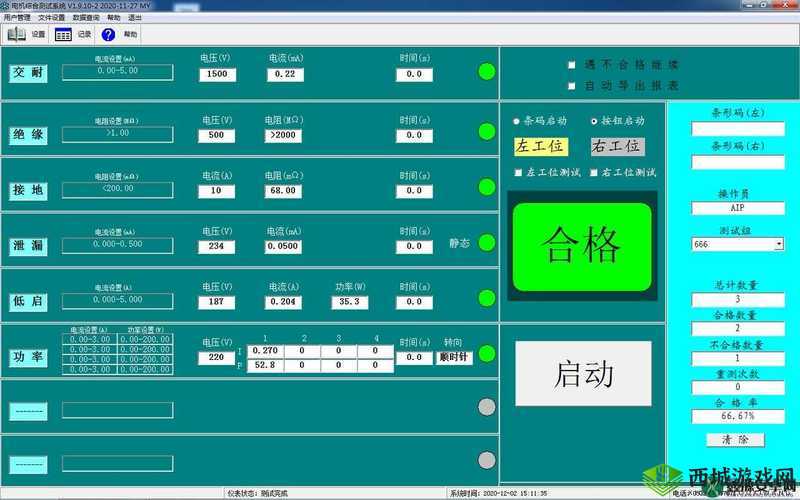This screenshot has width=800, height=500.
Task: Open records via the table grid icon
Action: tap(63, 35)
